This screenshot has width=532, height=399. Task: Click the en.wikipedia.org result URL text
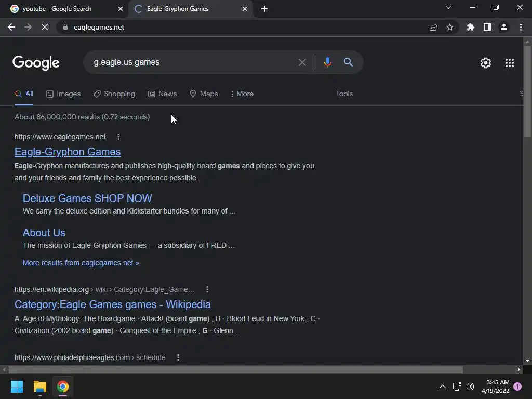[x=104, y=289]
